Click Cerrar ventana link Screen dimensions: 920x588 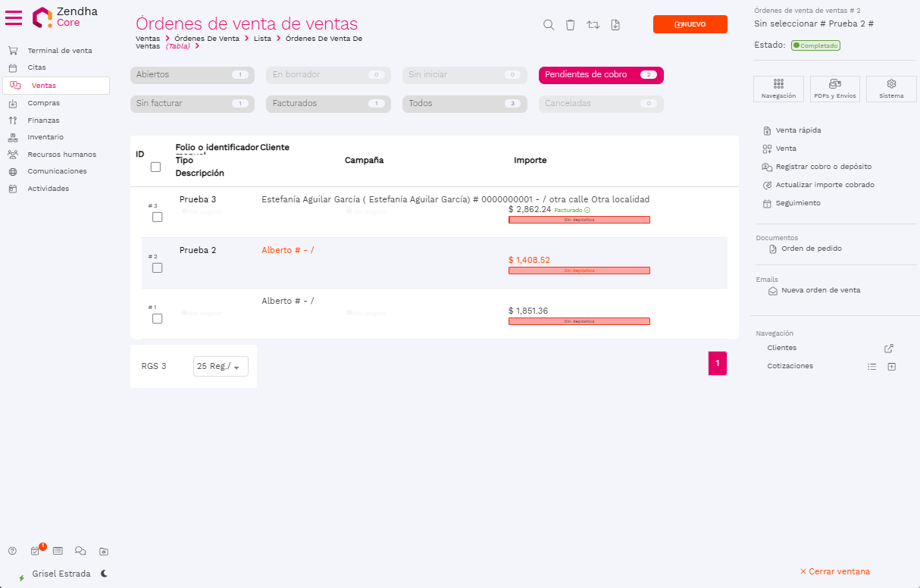[834, 571]
